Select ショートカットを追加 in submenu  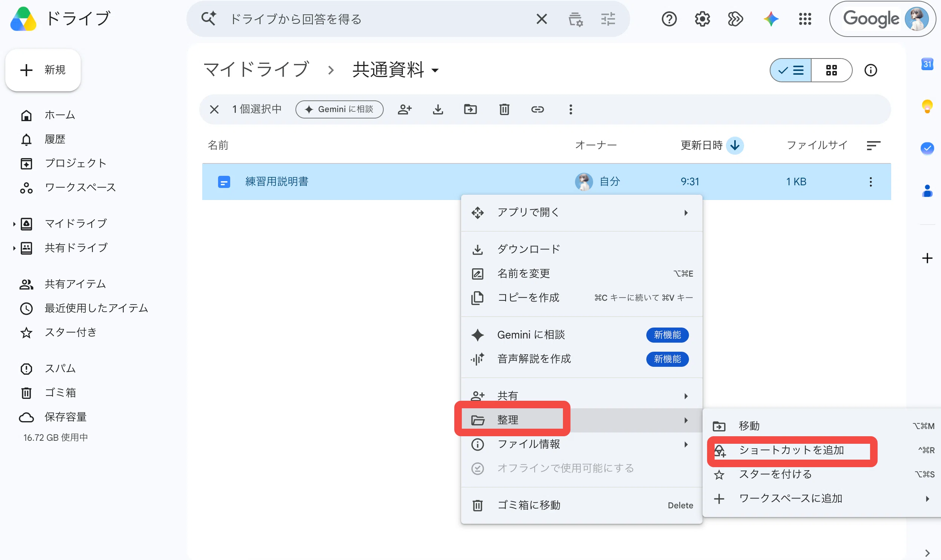[x=821, y=450]
